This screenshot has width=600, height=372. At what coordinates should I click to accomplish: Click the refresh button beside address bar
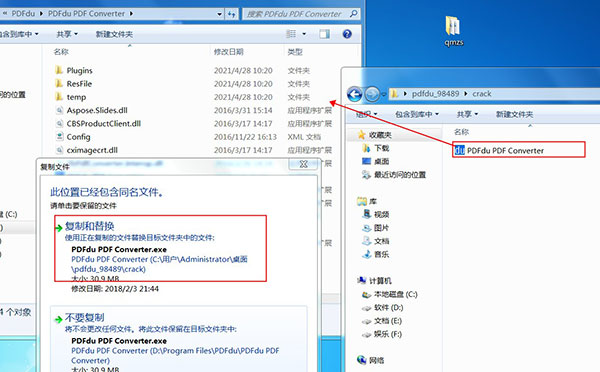(x=231, y=14)
